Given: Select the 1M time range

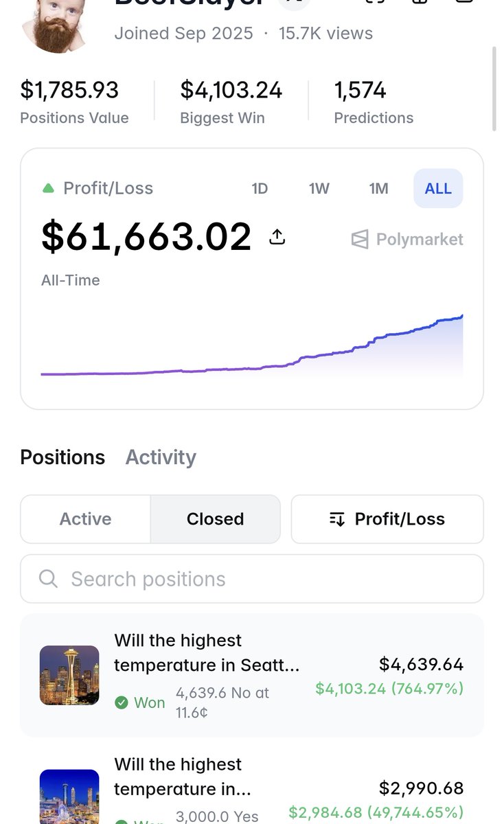Looking at the screenshot, I should point(378,188).
